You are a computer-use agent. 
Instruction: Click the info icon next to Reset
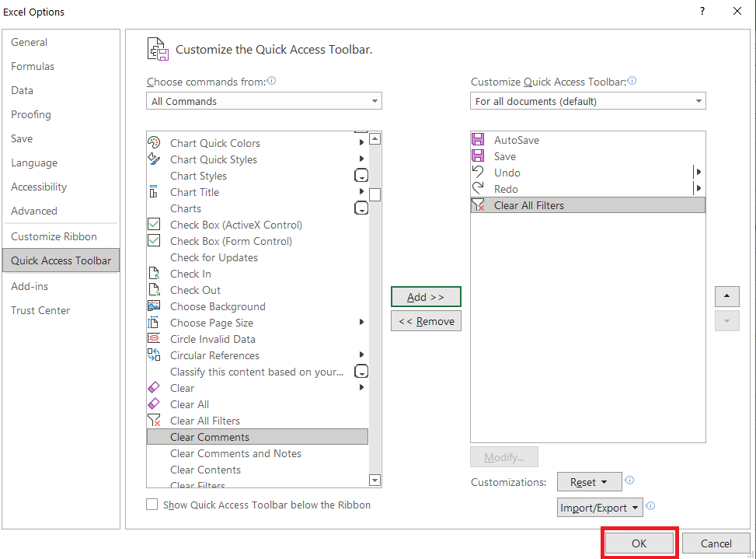[x=629, y=480]
